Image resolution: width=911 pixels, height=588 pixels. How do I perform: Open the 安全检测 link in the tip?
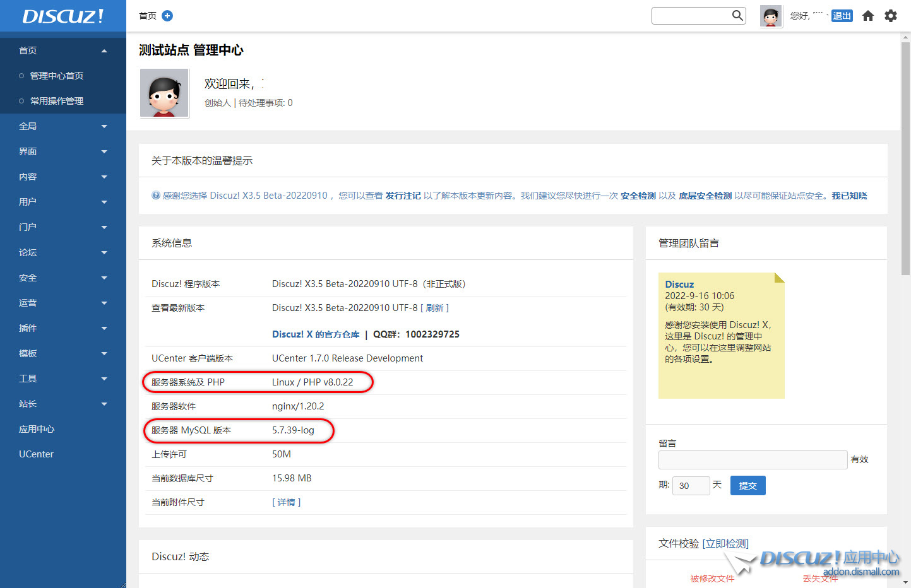638,196
